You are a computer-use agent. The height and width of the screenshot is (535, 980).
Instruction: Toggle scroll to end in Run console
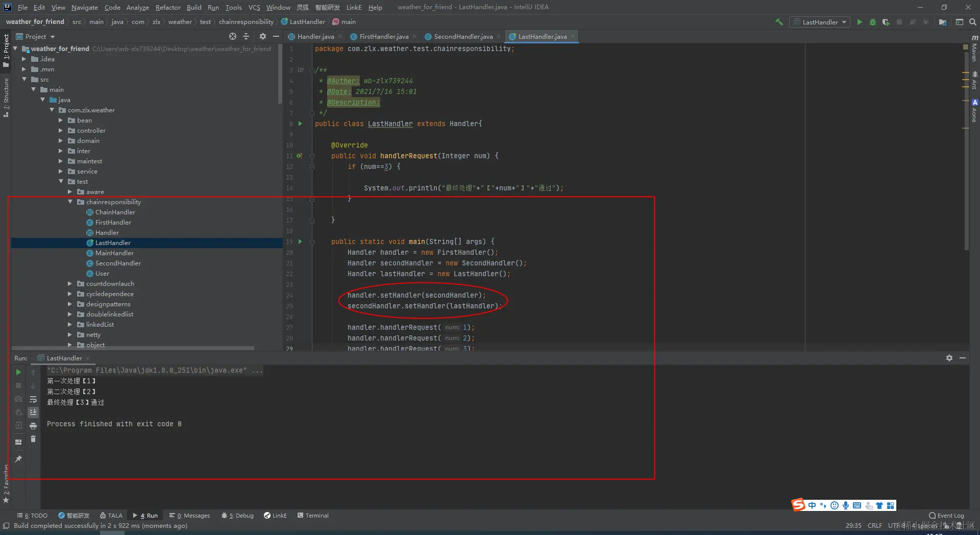click(33, 412)
